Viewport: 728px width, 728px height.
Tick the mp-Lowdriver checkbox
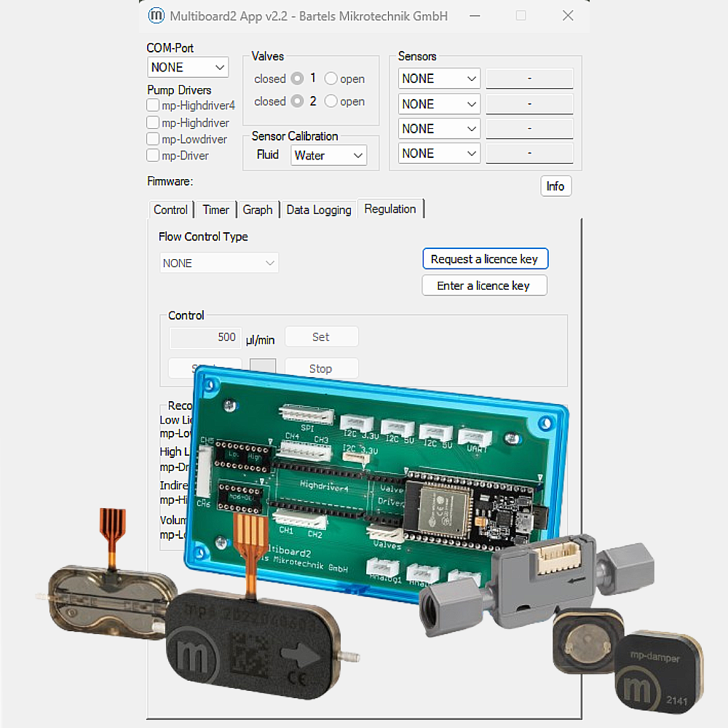click(x=153, y=139)
